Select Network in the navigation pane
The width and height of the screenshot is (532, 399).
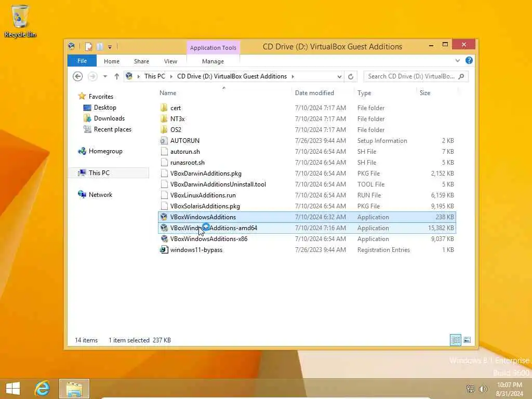100,195
